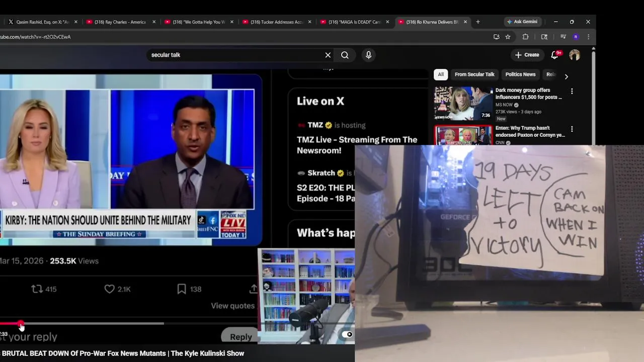Open 'Enten: Why Trump hasn't endorsed Paxton' title
Viewport: 644px width, 362px height.
click(x=530, y=131)
